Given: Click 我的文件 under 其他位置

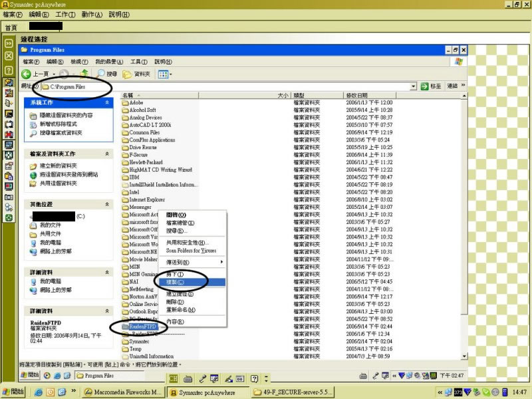Looking at the screenshot, I should click(51, 225).
